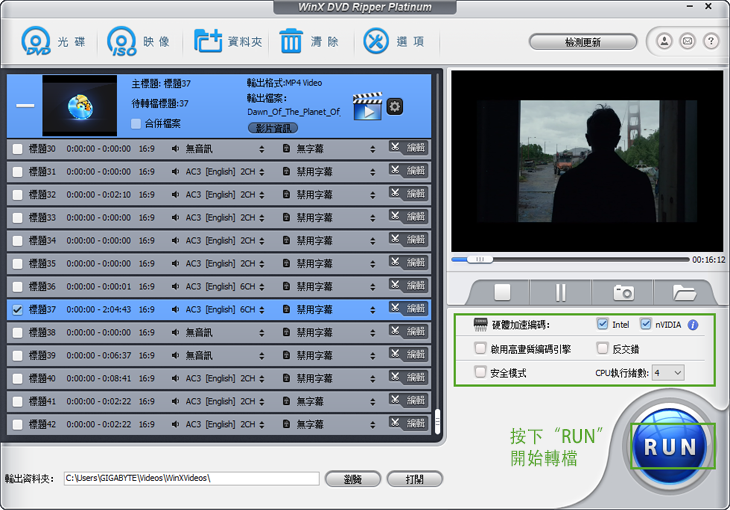Enable 安全模式 safe mode checkbox

click(x=481, y=372)
